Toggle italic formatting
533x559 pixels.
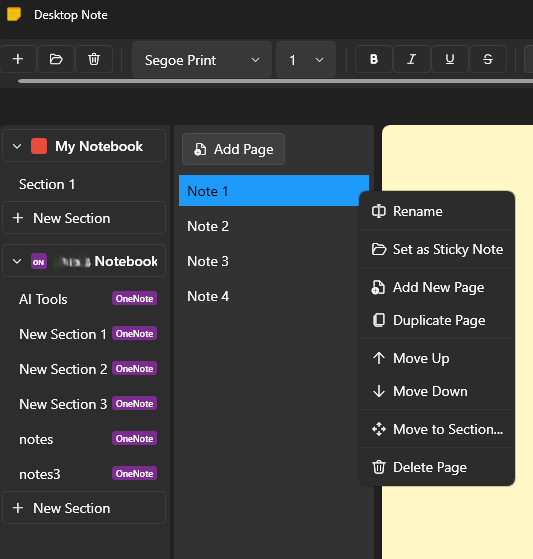pos(412,59)
